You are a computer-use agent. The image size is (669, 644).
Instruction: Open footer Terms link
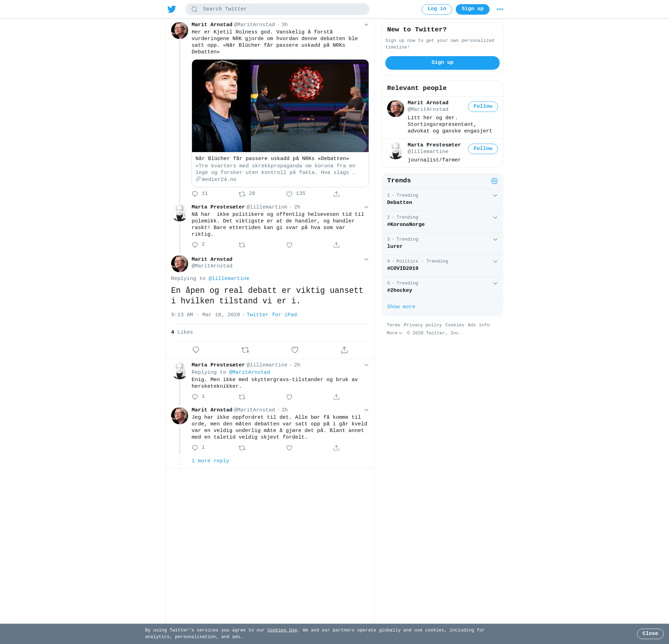(x=393, y=325)
